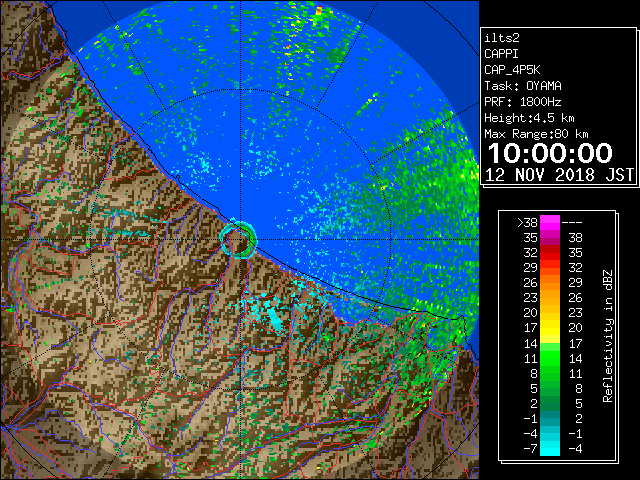Click the --- label beside the magenta band
The height and width of the screenshot is (480, 640).
tap(572, 222)
